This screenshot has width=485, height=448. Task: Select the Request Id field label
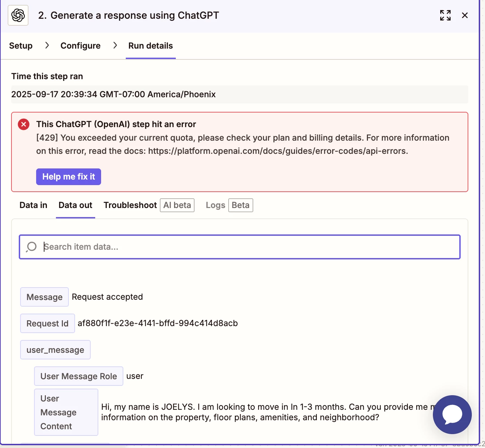pyautogui.click(x=48, y=323)
